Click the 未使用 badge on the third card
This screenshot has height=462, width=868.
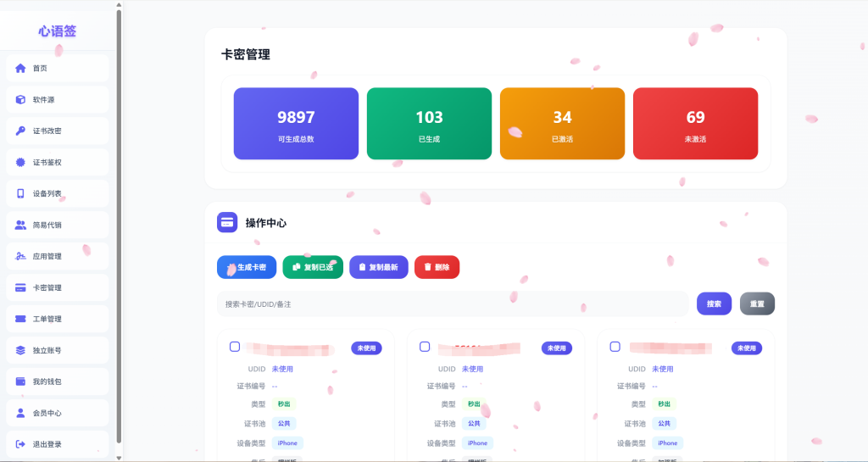click(x=747, y=348)
